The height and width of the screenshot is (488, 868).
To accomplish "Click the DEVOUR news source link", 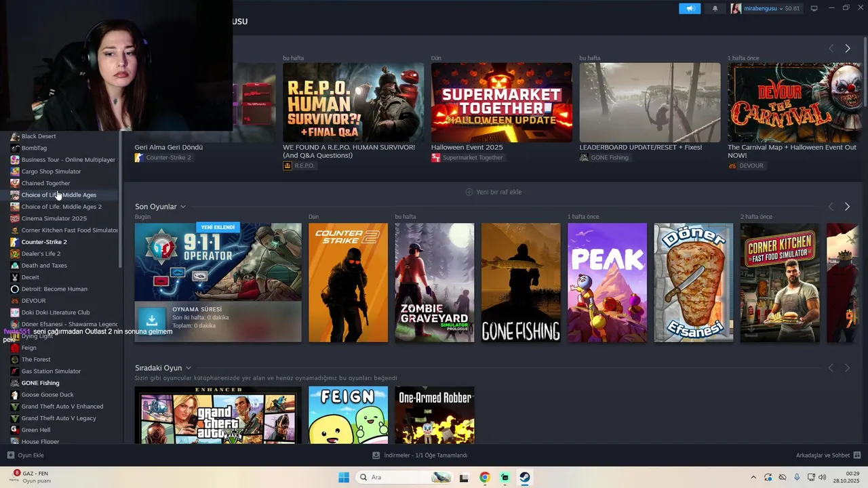I will tap(746, 165).
